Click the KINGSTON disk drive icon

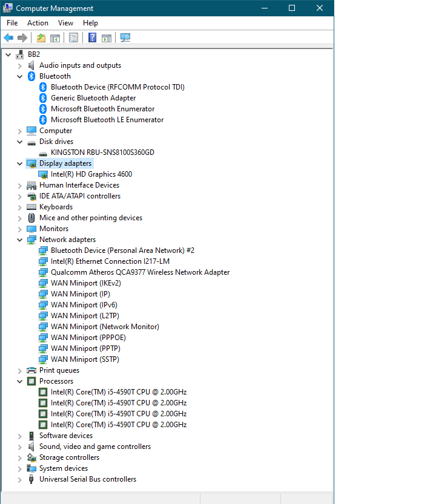click(43, 153)
